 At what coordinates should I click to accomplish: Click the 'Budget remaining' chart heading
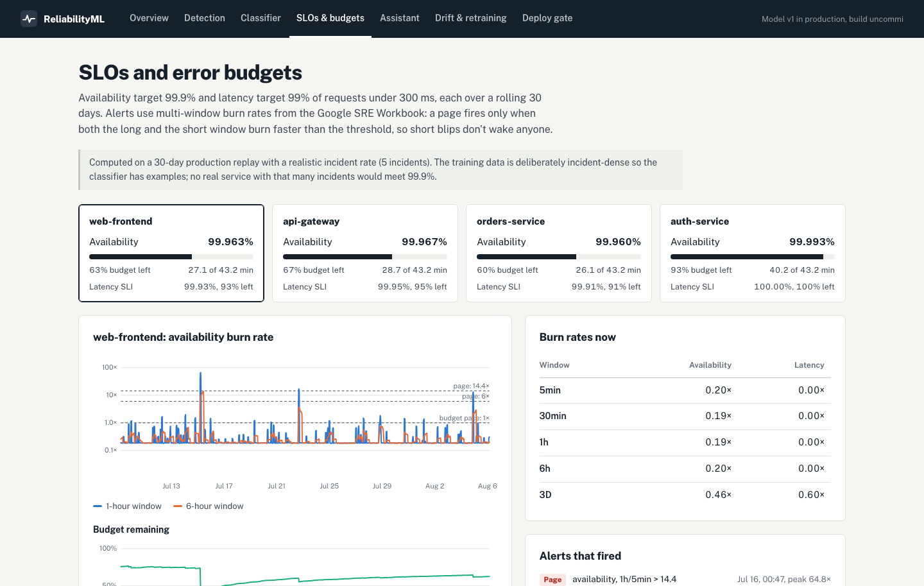(131, 530)
